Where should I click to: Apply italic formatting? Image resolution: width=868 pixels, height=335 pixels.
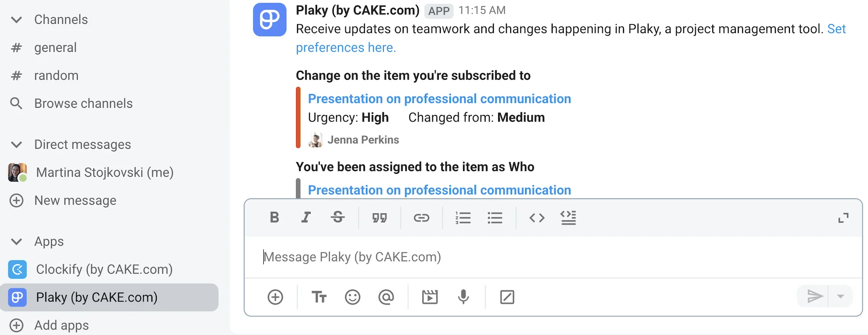point(306,218)
